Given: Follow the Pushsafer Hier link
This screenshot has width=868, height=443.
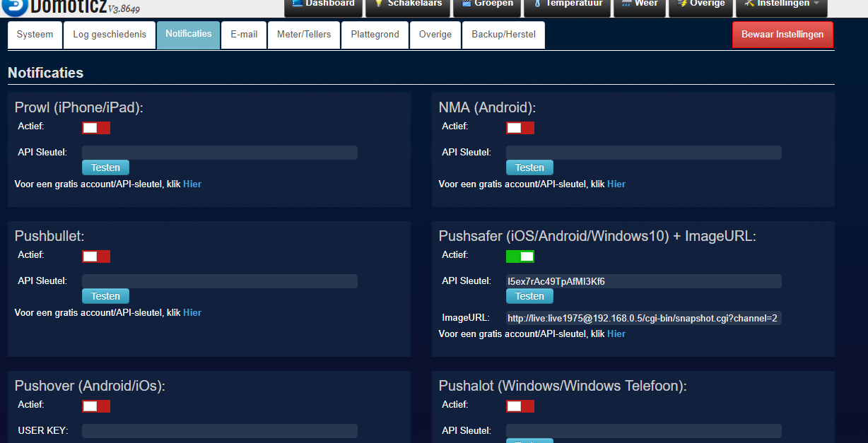Looking at the screenshot, I should [x=616, y=333].
